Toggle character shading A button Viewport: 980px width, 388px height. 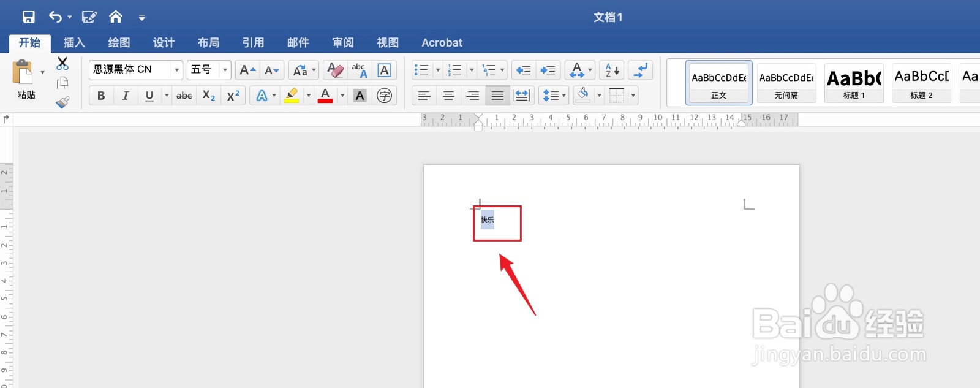(x=360, y=96)
